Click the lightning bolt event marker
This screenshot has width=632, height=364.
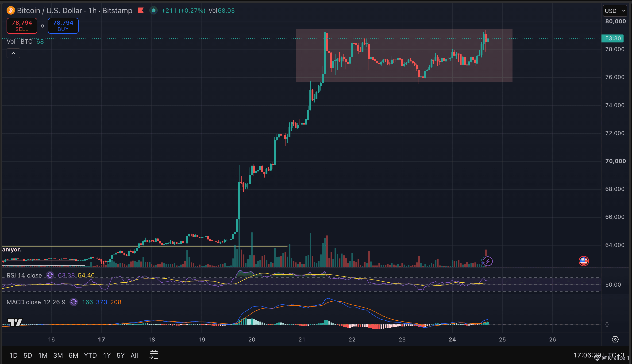[x=488, y=262]
